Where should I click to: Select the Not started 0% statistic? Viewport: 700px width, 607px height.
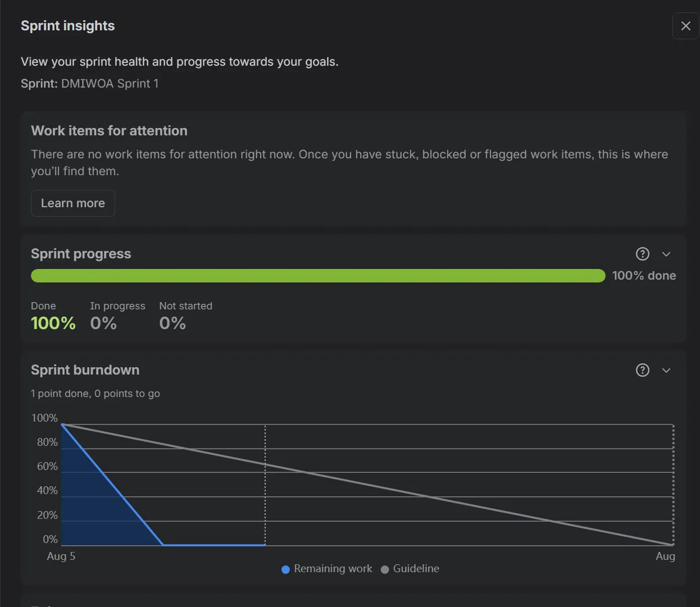point(185,316)
